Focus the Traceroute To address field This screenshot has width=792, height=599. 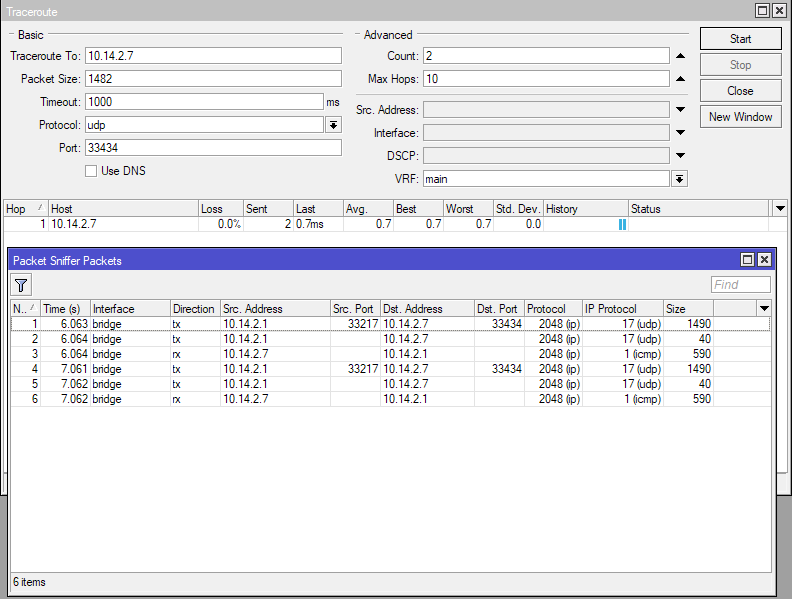point(213,56)
